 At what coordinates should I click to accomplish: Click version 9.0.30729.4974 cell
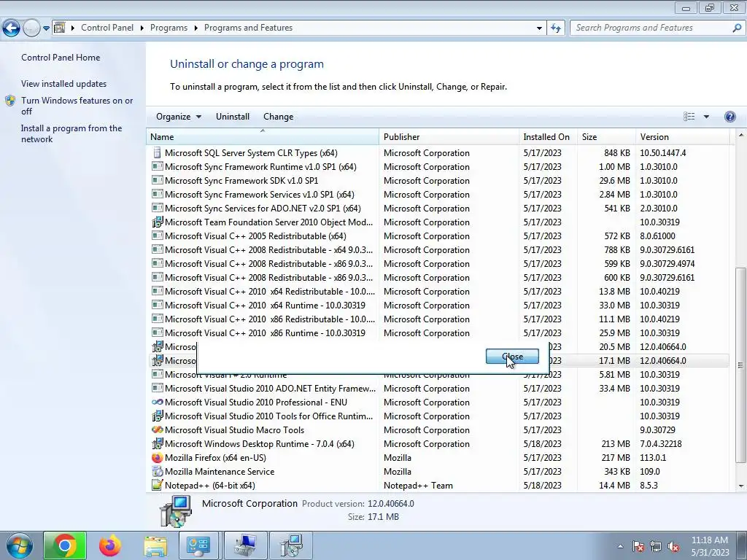[x=667, y=264]
